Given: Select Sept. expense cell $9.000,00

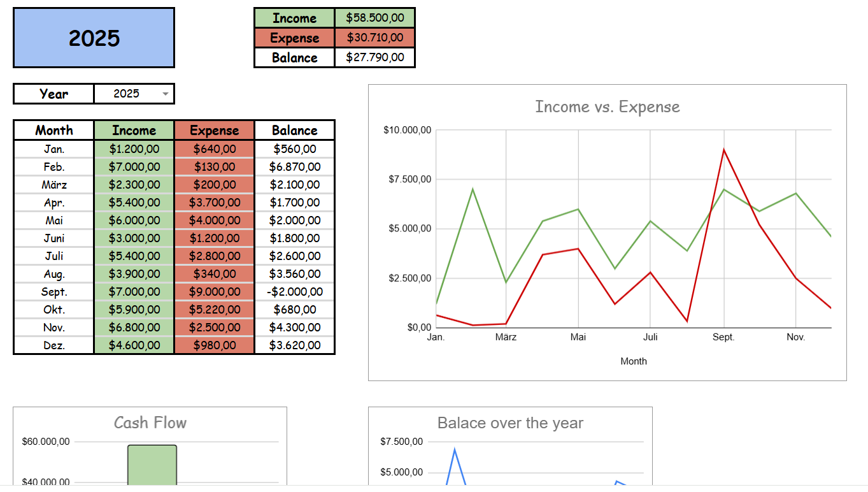Looking at the screenshot, I should 214,292.
